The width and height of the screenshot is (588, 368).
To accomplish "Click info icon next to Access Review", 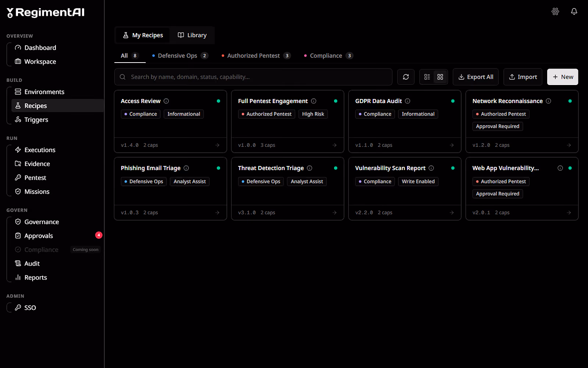I will 166,101.
